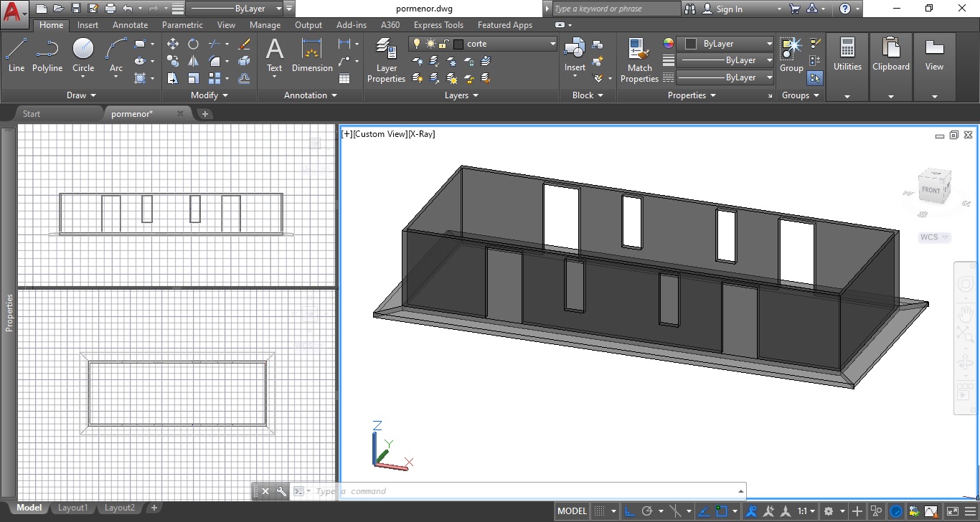Open the Text tool
The image size is (980, 522).
click(275, 56)
